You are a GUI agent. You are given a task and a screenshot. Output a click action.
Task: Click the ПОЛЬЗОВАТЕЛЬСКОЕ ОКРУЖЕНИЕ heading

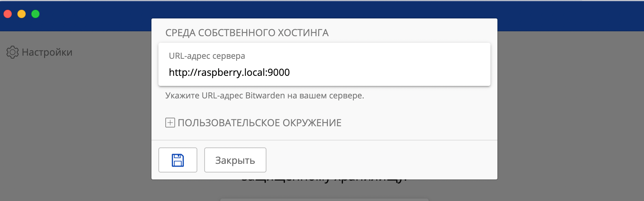(259, 123)
